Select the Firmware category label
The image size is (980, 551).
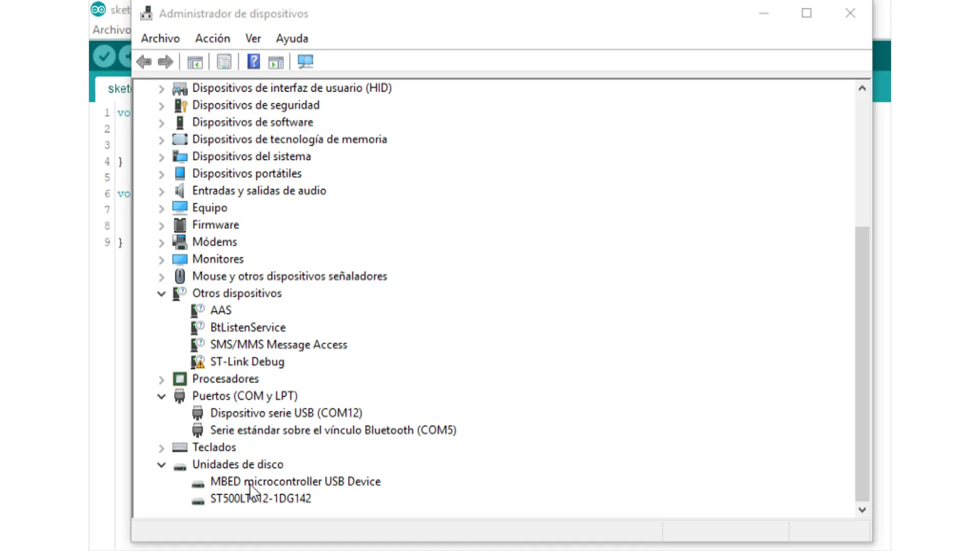[215, 225]
